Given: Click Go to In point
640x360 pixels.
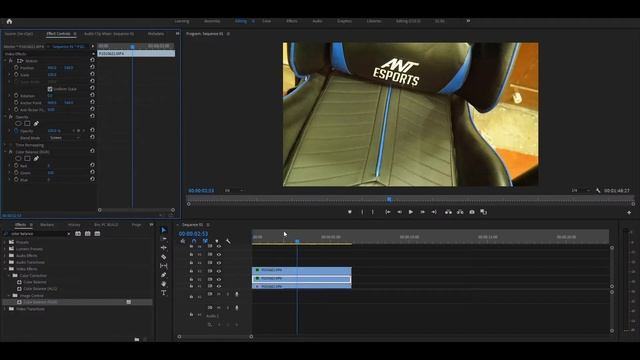Looking at the screenshot, I should [388, 212].
